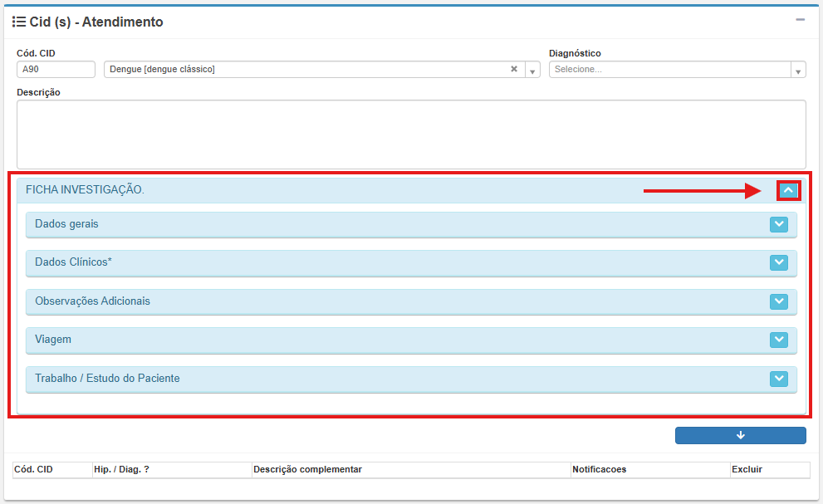The height and width of the screenshot is (504, 823).
Task: Click the list icon beside the Cid (s) title
Action: click(19, 22)
